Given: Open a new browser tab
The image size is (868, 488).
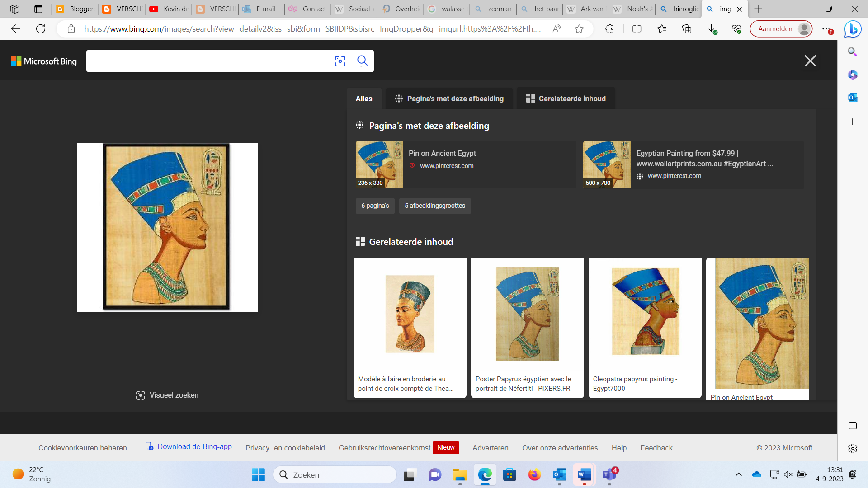Looking at the screenshot, I should (758, 9).
